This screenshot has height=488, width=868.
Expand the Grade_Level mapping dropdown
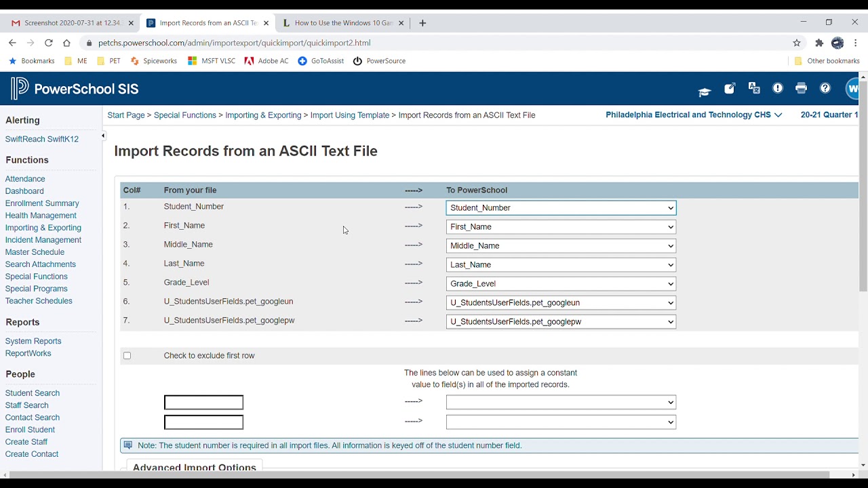561,284
